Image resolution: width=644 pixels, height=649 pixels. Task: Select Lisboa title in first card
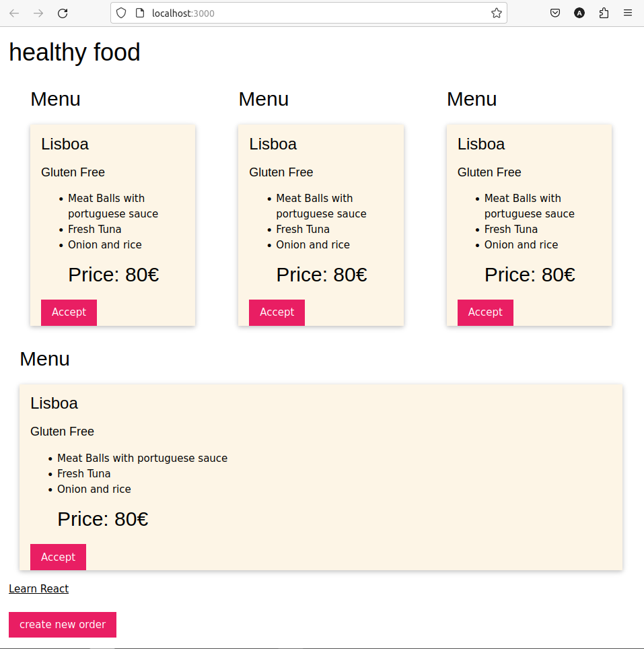pyautogui.click(x=65, y=144)
